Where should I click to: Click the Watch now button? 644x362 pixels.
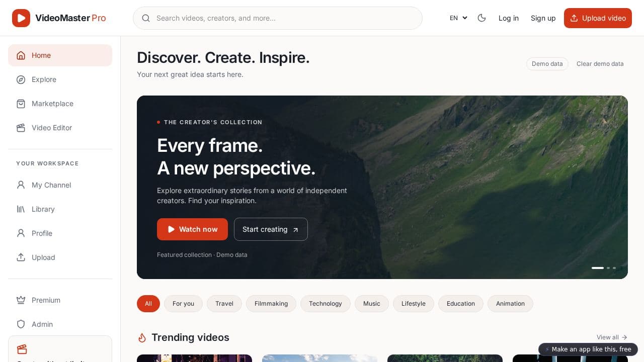click(192, 229)
